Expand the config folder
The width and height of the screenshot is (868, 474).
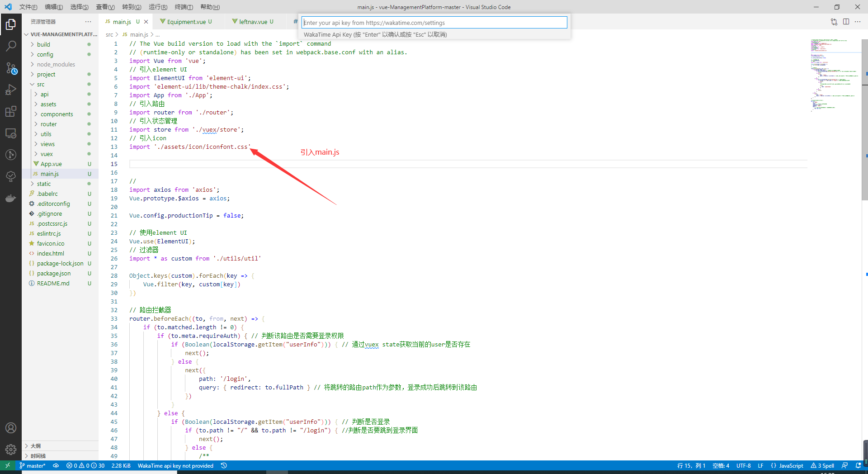[x=60, y=54]
